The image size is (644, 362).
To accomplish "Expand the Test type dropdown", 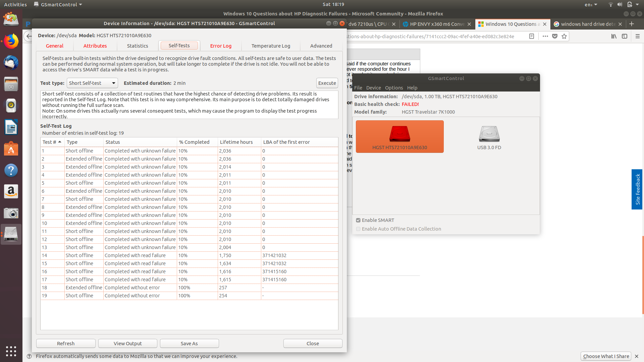I will click(92, 83).
